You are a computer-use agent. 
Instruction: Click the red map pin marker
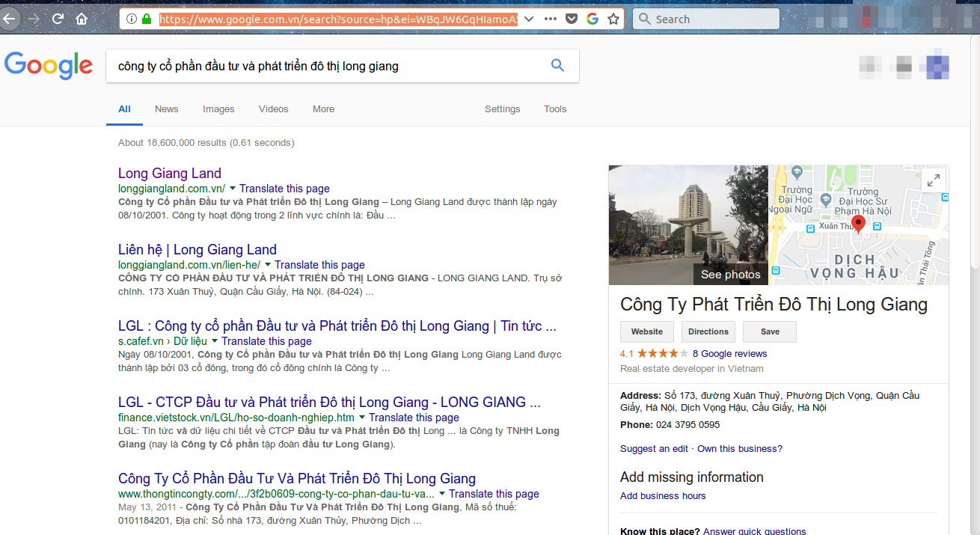858,223
